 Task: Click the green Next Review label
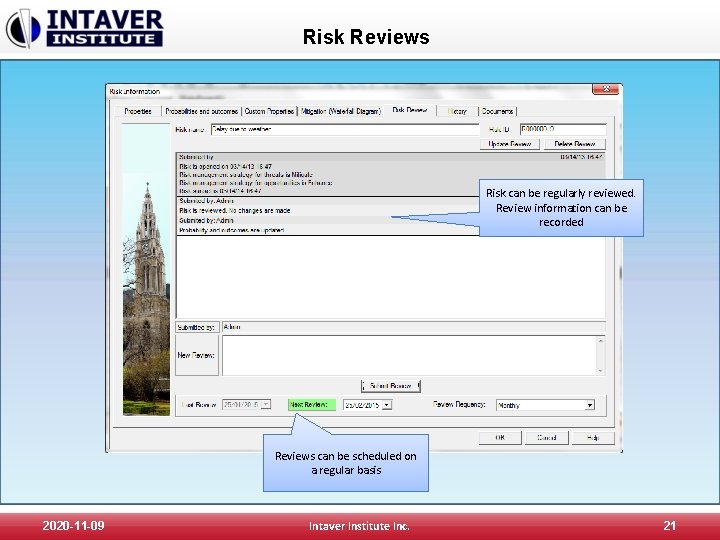point(311,405)
